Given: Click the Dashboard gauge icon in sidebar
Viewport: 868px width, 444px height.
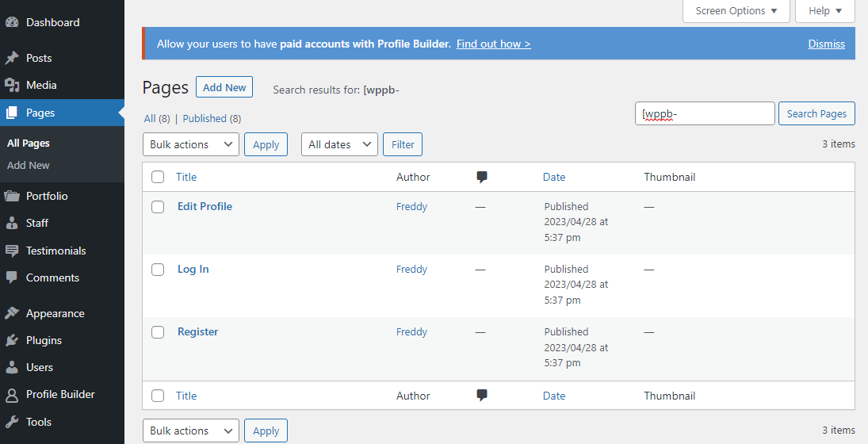Looking at the screenshot, I should pos(12,23).
